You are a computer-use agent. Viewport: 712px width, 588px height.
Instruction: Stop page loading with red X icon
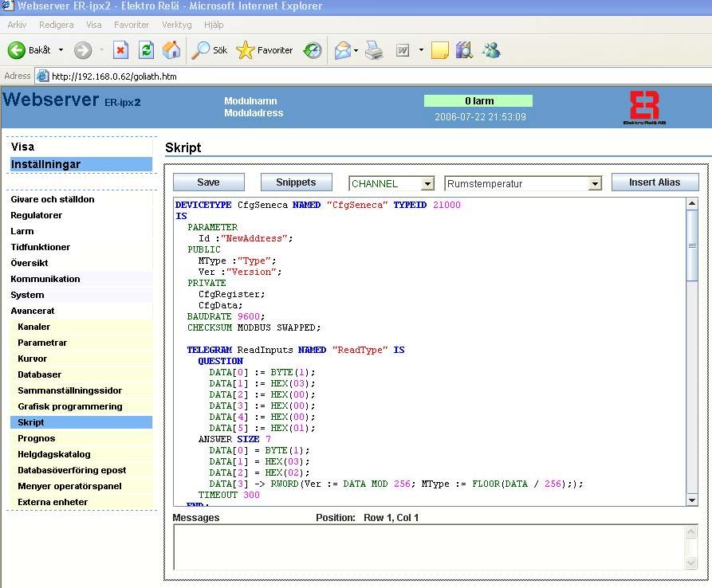(120, 50)
